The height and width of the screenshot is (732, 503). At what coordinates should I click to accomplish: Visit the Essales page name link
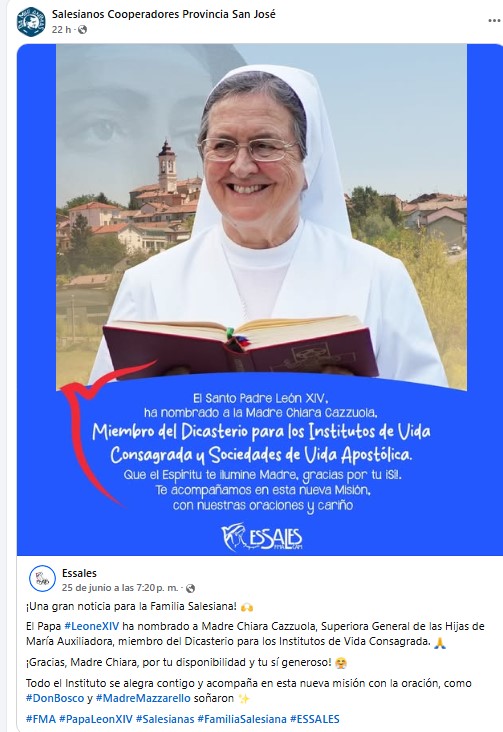click(x=79, y=573)
